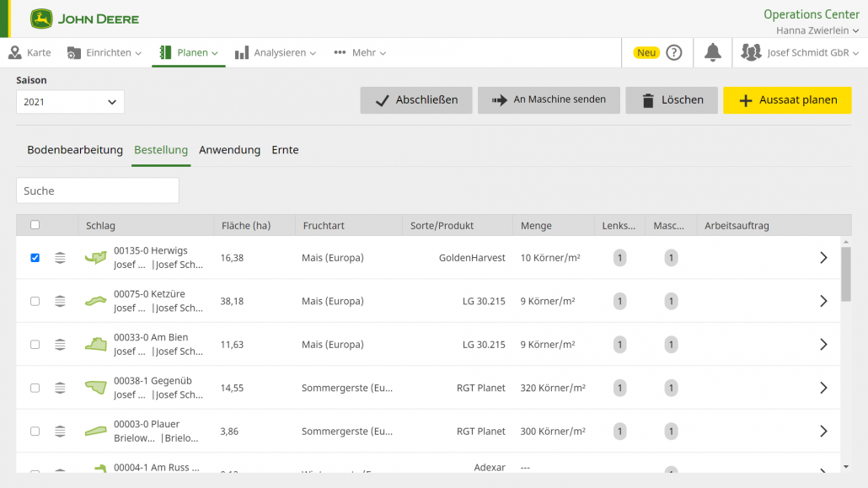868x488 pixels.
Task: Uncheck the 00135-0 Herwigs row checkbox
Action: 35,258
